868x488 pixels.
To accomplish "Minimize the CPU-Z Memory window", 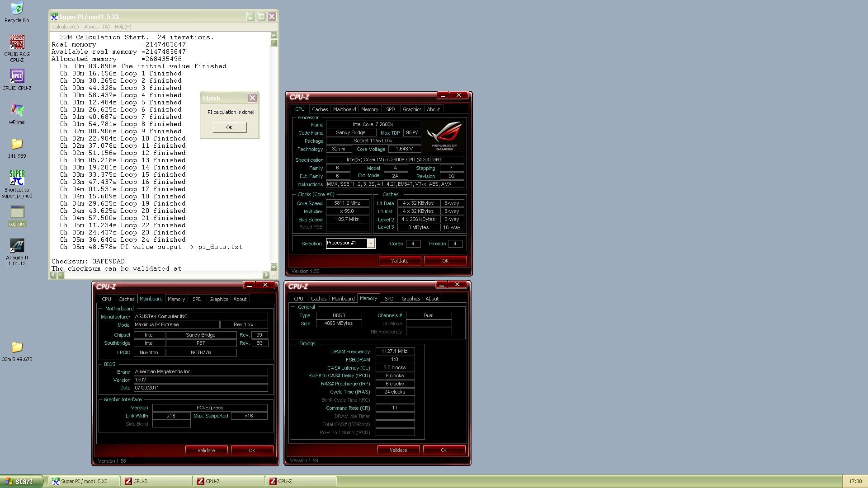I will (x=441, y=285).
